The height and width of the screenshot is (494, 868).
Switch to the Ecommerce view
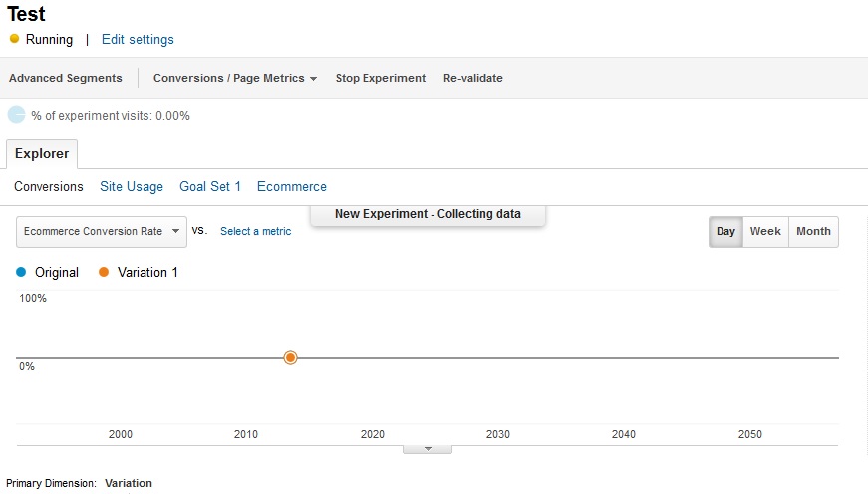[x=292, y=187]
